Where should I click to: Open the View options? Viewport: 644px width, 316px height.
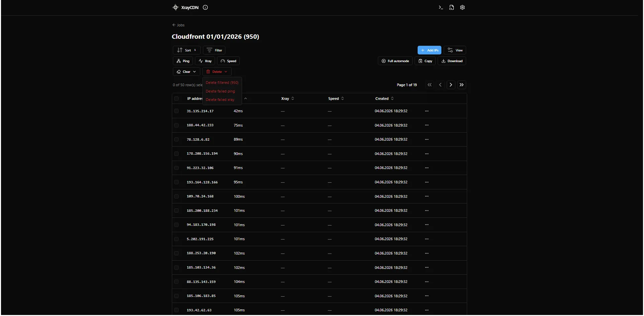(455, 50)
